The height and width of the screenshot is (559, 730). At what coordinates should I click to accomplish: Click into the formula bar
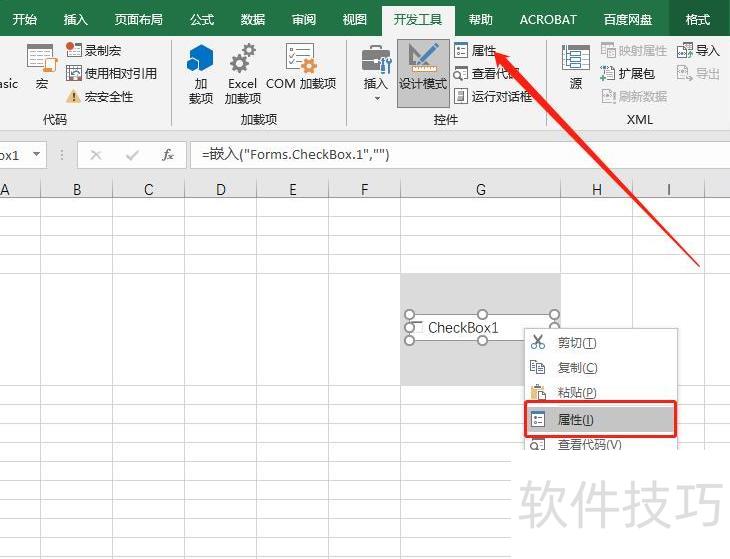(460, 155)
